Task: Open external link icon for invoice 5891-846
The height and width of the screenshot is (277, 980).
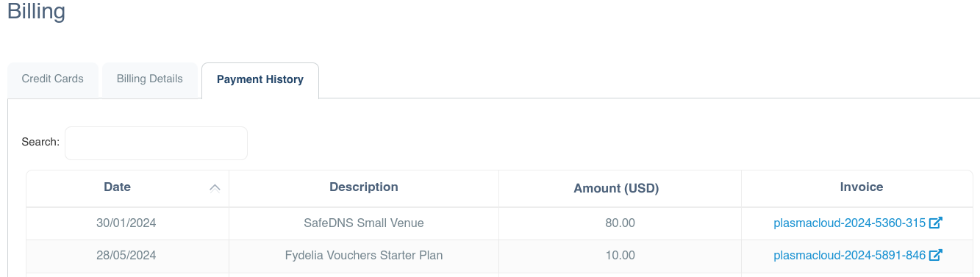Action: pyautogui.click(x=936, y=256)
